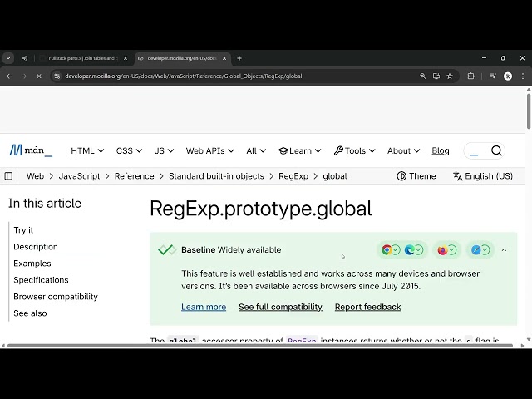Open the Chrome profile avatar

[508, 76]
